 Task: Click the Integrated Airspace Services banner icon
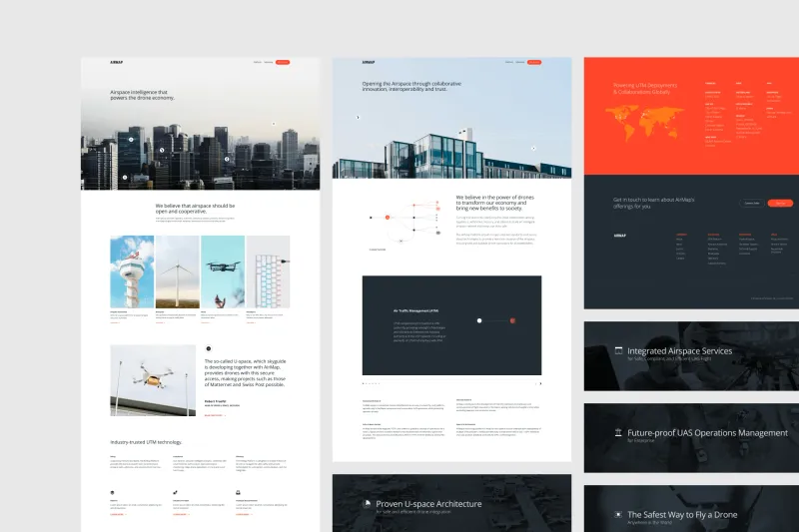[618, 350]
